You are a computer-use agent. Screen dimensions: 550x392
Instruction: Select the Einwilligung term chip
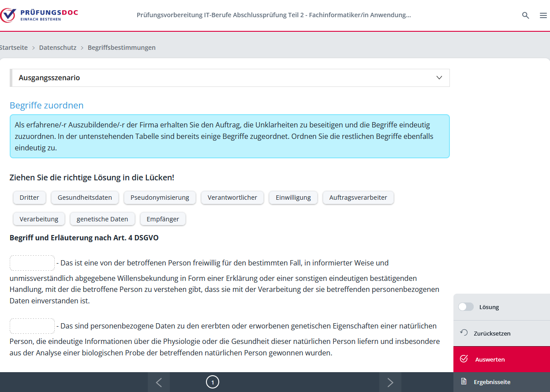pos(293,198)
